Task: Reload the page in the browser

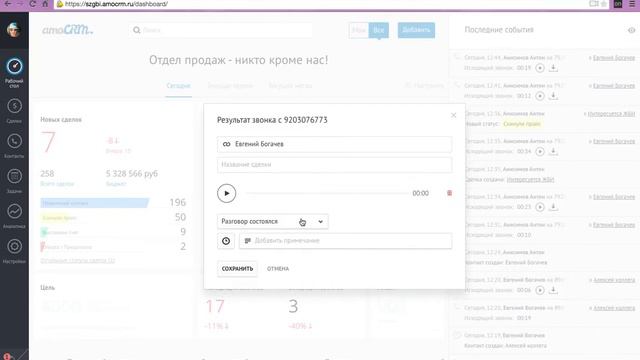Action: tap(33, 4)
